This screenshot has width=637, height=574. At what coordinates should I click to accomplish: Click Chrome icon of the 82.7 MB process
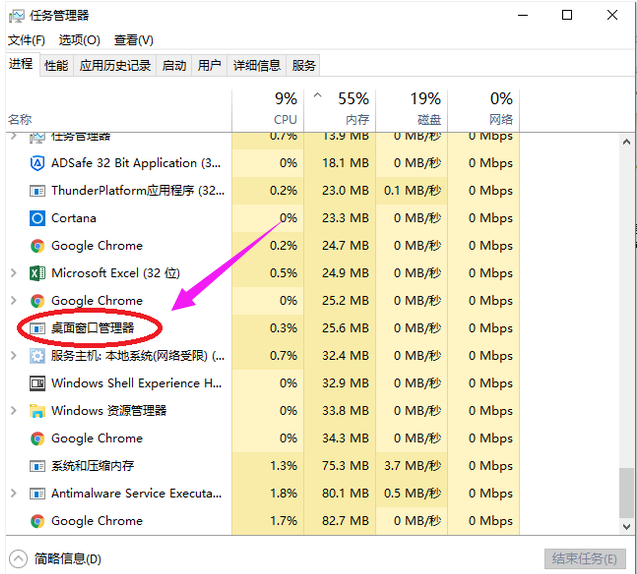coord(37,521)
